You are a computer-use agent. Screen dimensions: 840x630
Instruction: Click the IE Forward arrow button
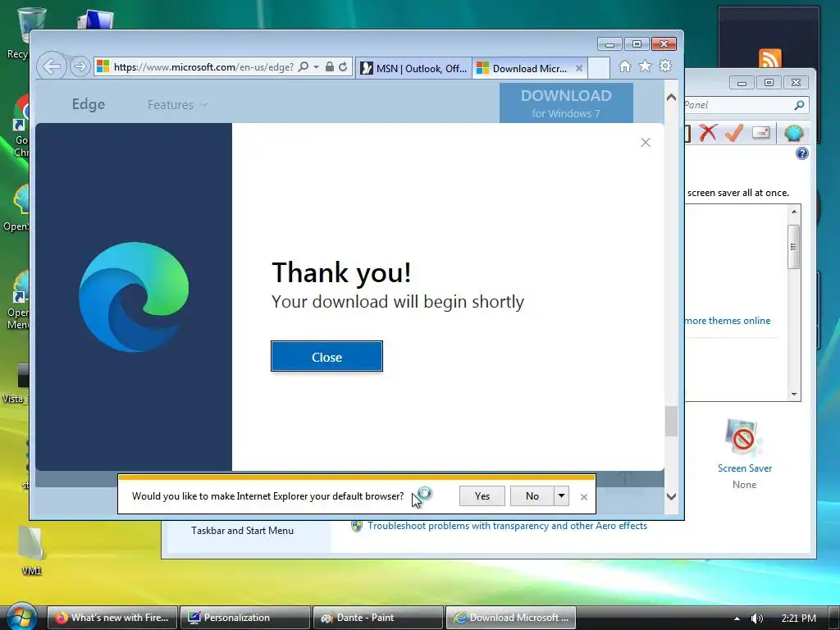[80, 66]
